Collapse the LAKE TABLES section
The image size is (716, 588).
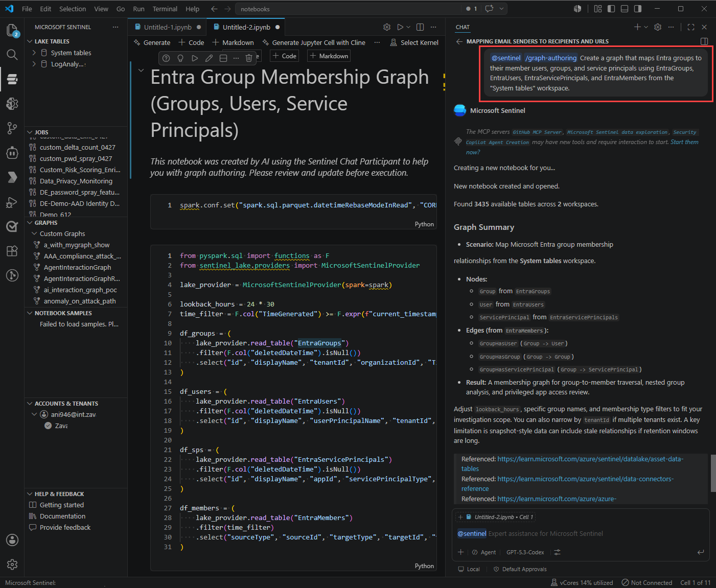pyautogui.click(x=30, y=41)
